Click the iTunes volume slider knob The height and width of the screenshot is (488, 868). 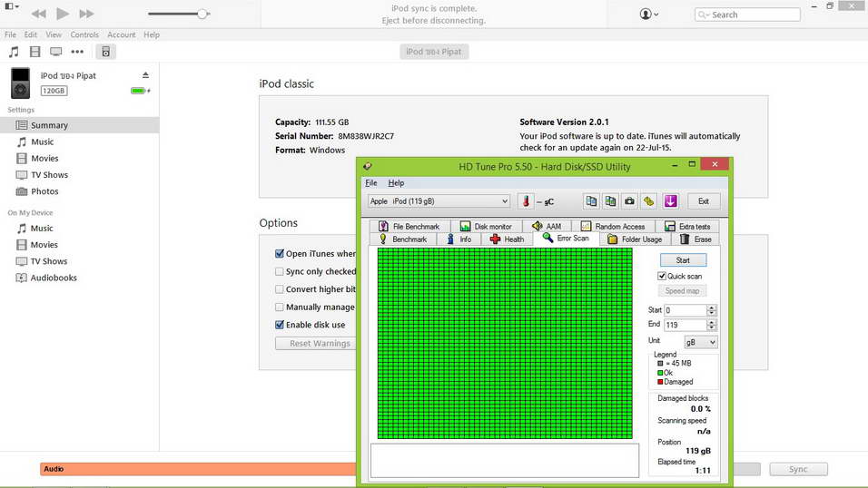202,14
